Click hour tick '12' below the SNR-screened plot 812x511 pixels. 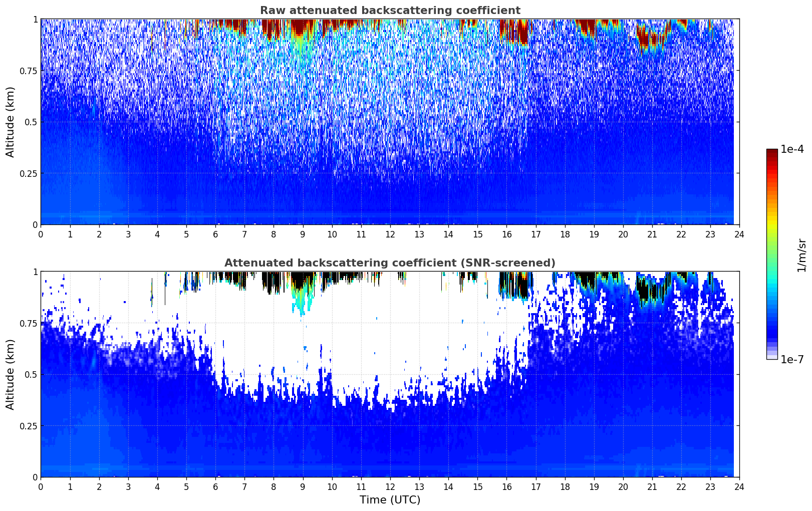pyautogui.click(x=390, y=486)
